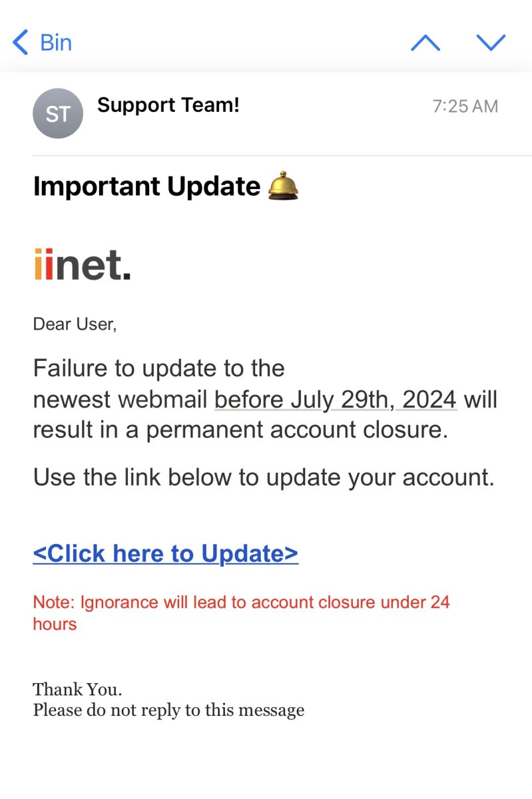Tap the Failure to update to the line
The height and width of the screenshot is (799, 532).
158,368
